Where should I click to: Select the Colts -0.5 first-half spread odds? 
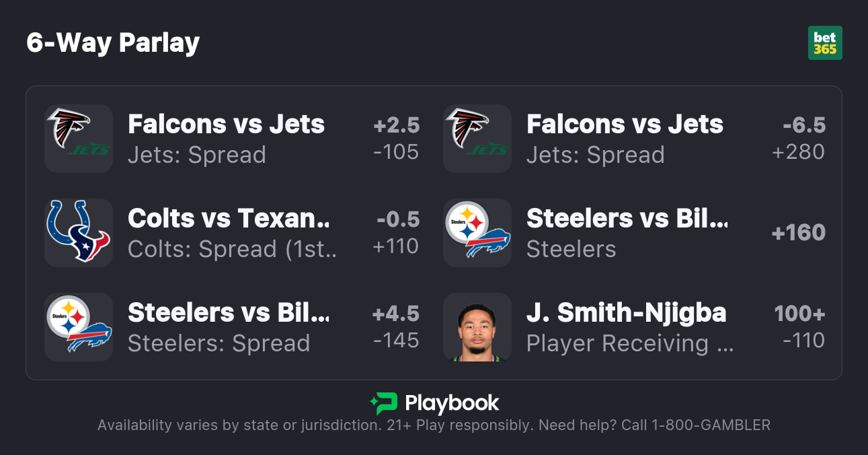point(396,233)
